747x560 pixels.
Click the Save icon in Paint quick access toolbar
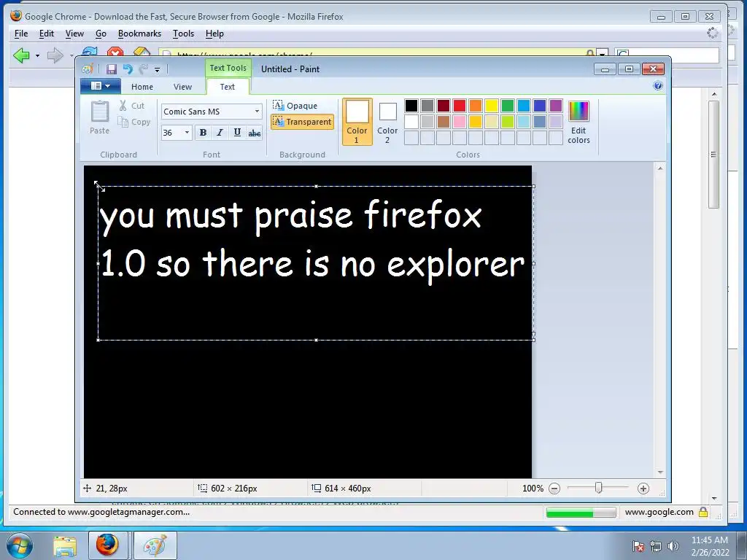pyautogui.click(x=111, y=69)
